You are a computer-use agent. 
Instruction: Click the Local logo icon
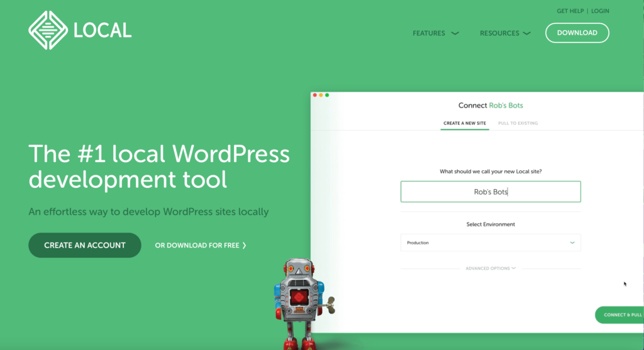[48, 30]
